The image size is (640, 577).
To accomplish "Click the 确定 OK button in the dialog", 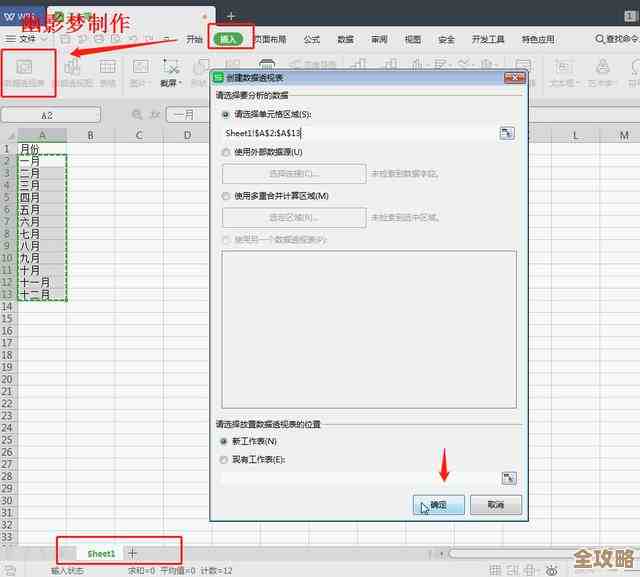I will click(x=439, y=505).
